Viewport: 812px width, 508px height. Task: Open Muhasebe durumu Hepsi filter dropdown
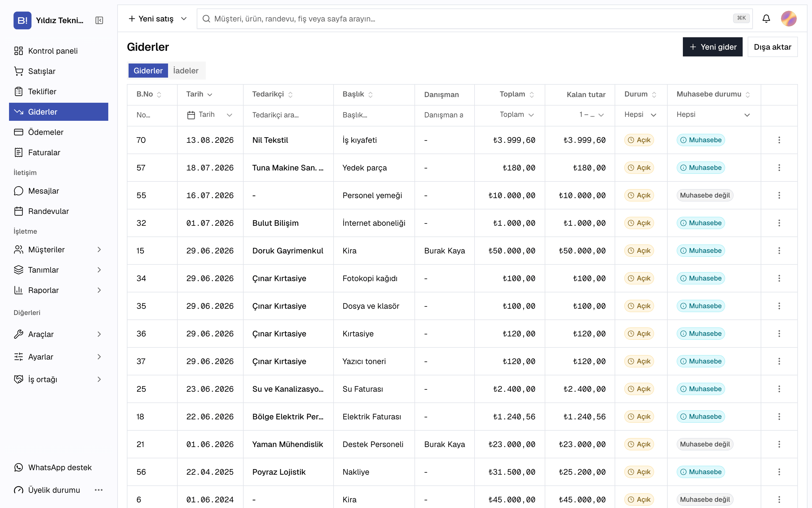(x=713, y=115)
